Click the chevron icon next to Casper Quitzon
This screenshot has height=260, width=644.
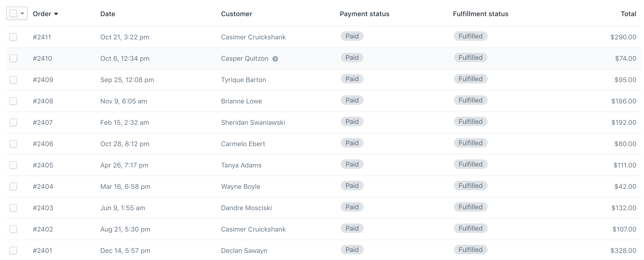(x=275, y=59)
